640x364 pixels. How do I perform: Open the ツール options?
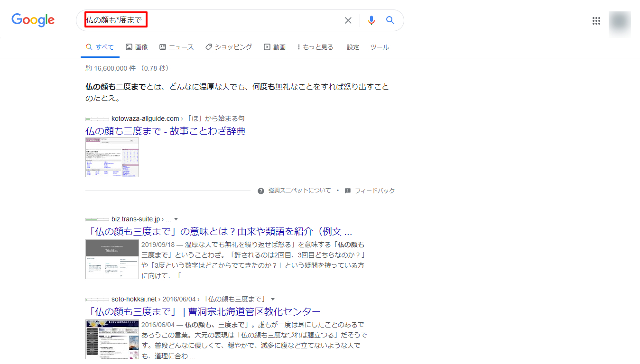pos(380,47)
